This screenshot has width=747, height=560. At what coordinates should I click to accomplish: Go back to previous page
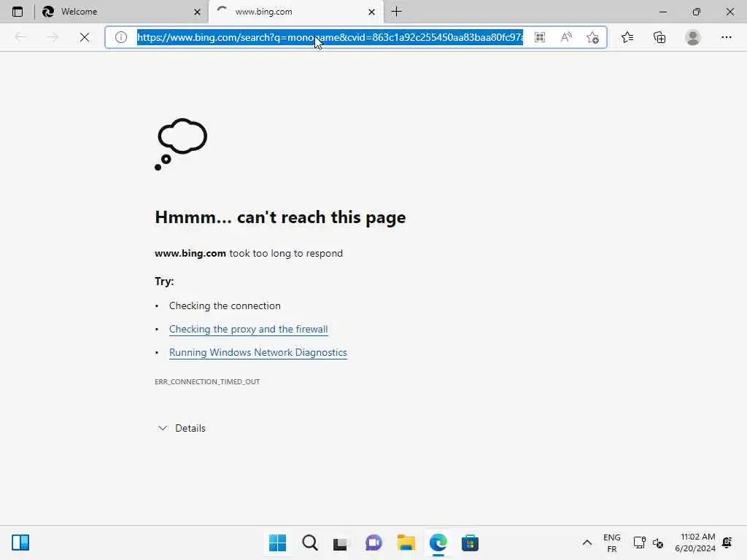tap(20, 37)
